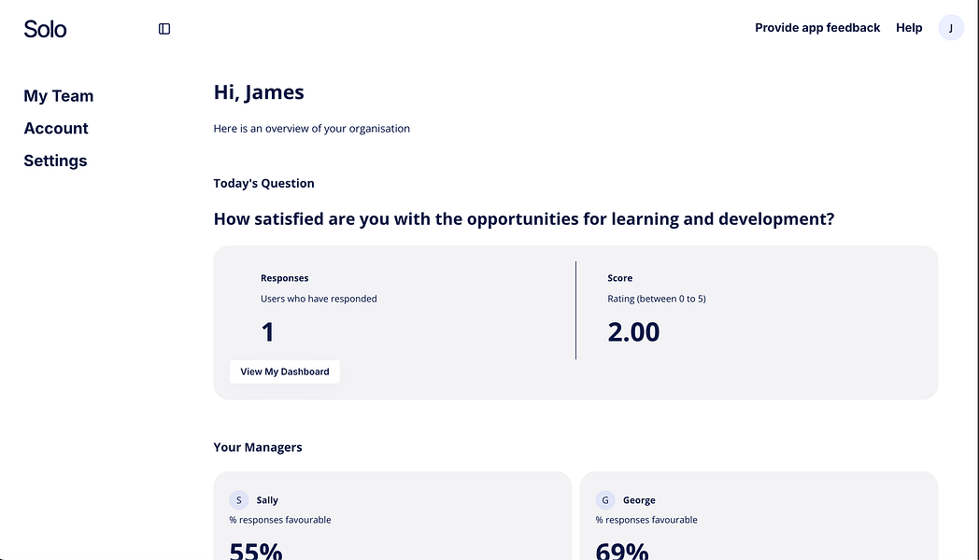
Task: Click the 2.00 score value
Action: click(x=633, y=331)
